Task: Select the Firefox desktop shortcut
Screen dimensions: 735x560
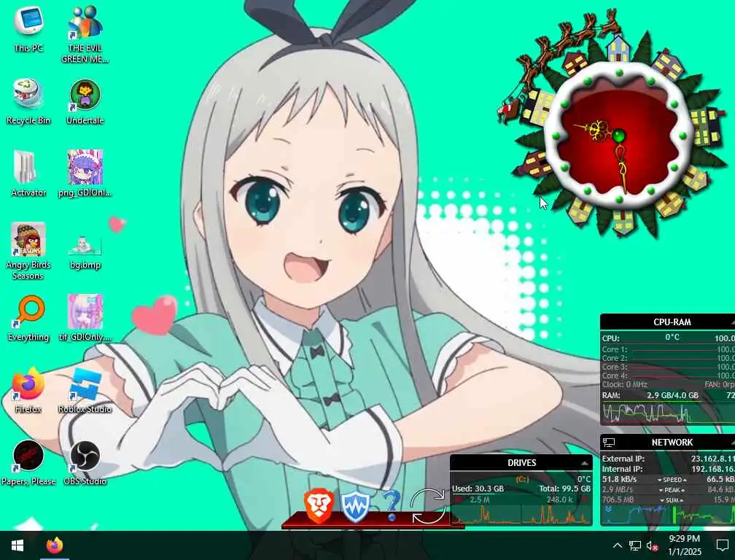Action: (28, 390)
